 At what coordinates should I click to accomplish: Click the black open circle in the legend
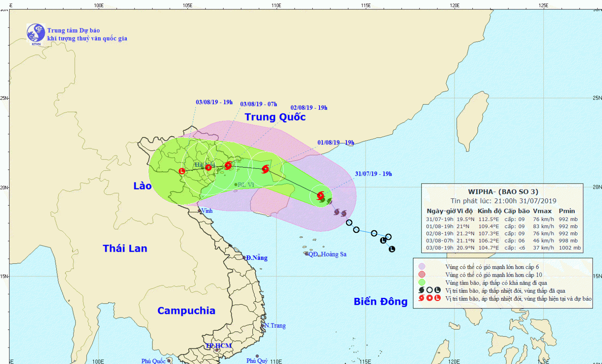point(429,290)
